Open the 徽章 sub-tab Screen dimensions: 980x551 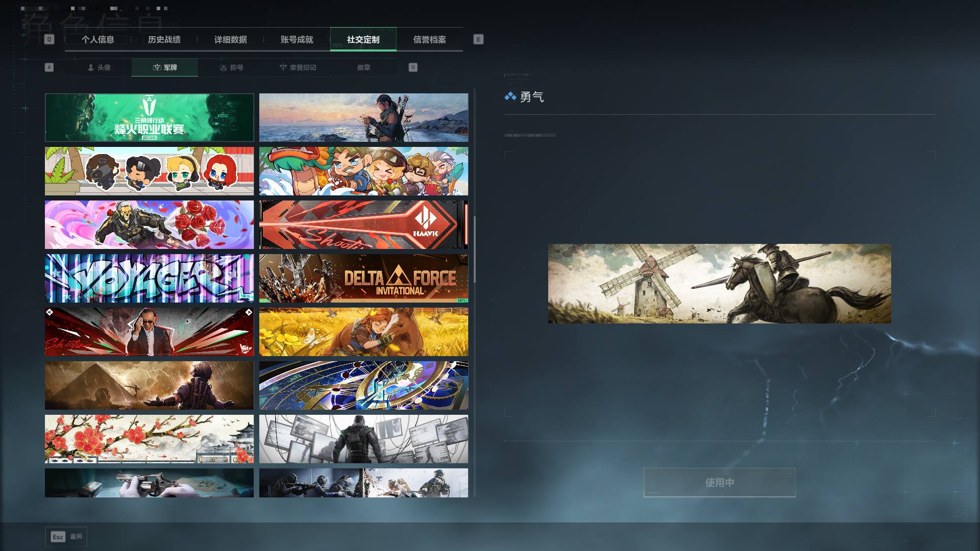(364, 67)
